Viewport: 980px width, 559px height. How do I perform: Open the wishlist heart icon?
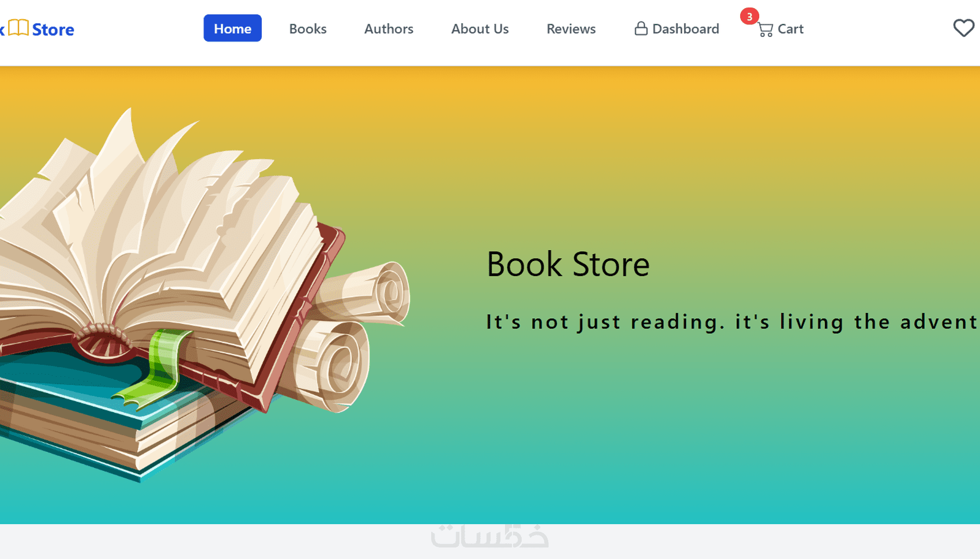964,28
